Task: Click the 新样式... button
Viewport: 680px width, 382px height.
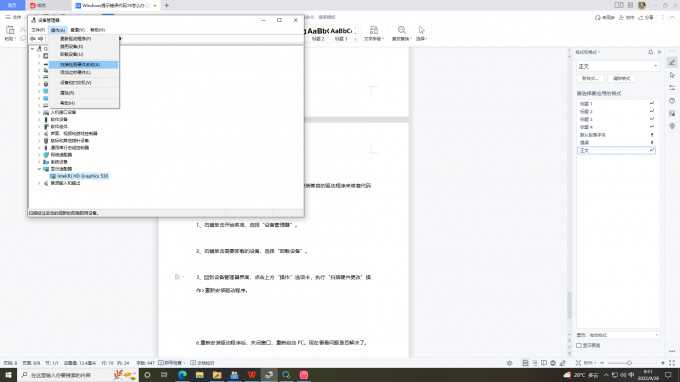Action: [x=590, y=78]
